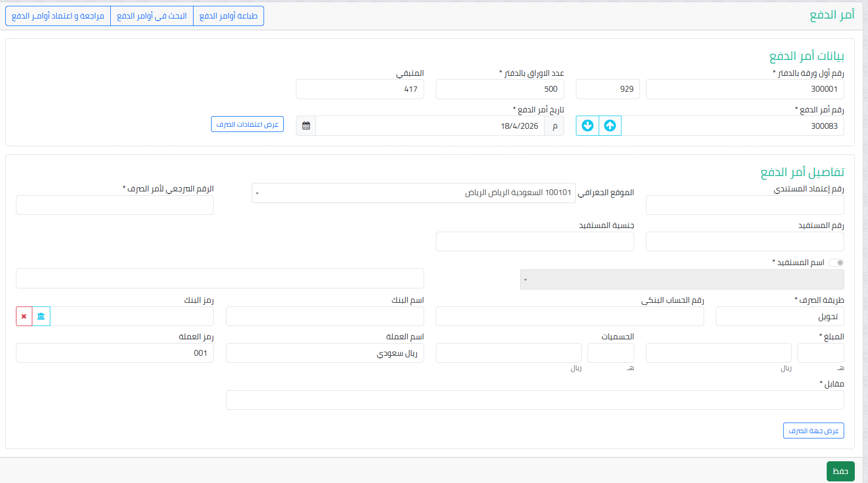The width and height of the screenshot is (868, 483).
Task: Click the رمز العملة field showing 001
Action: click(x=115, y=353)
